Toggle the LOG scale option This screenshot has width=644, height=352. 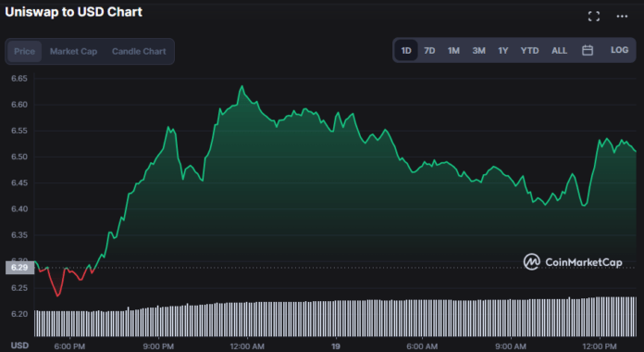(x=619, y=50)
